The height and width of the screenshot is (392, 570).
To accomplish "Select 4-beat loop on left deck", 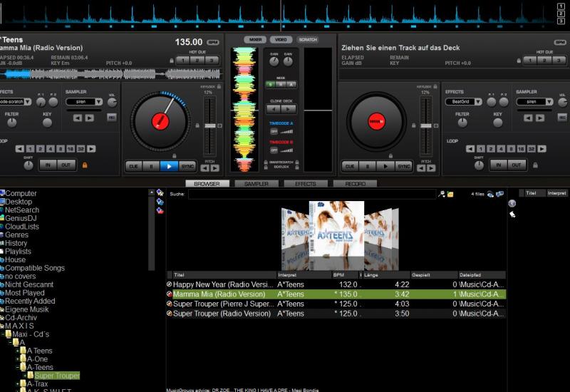I will click(x=51, y=149).
